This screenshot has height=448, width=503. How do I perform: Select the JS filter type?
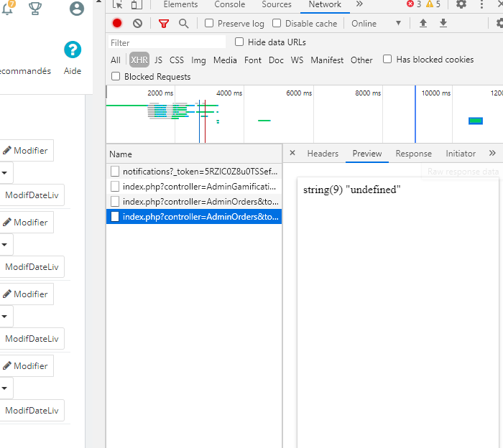(x=158, y=60)
